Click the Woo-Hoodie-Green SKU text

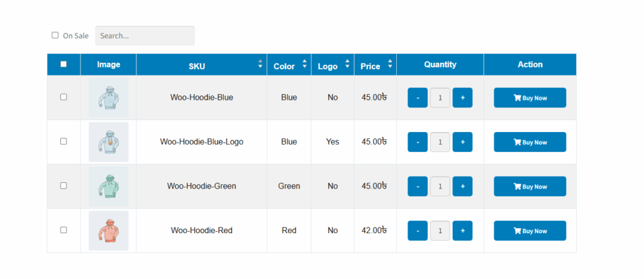pos(202,186)
